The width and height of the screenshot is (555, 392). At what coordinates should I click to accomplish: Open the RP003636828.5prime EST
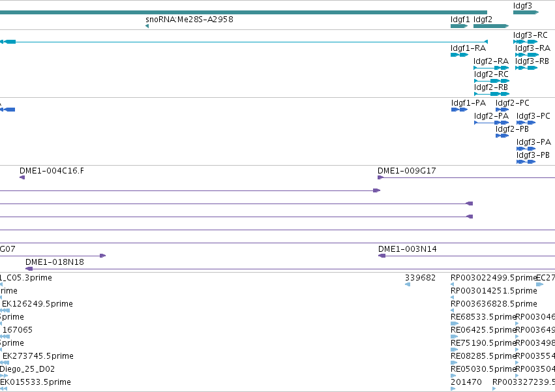tap(494, 304)
